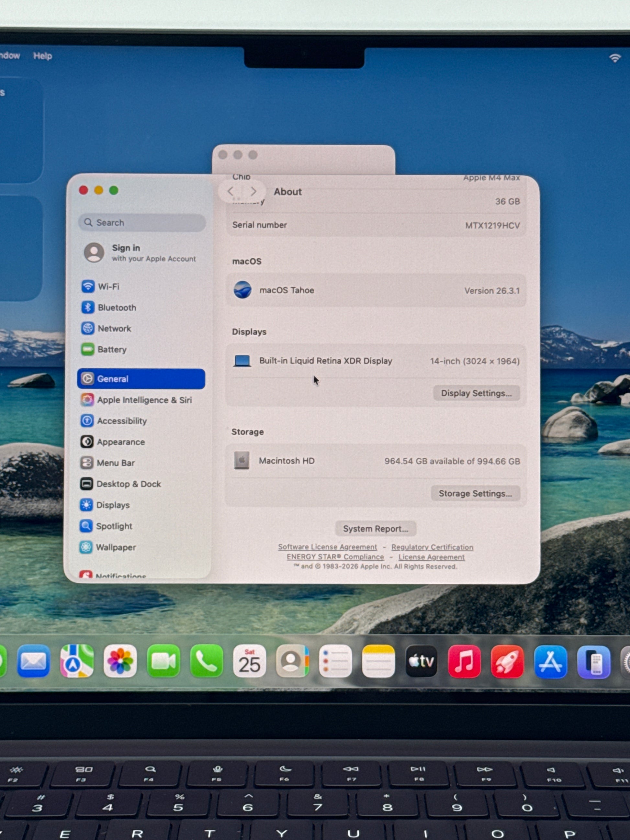Image resolution: width=630 pixels, height=840 pixels.
Task: Click the back navigation chevron
Action: 231,191
